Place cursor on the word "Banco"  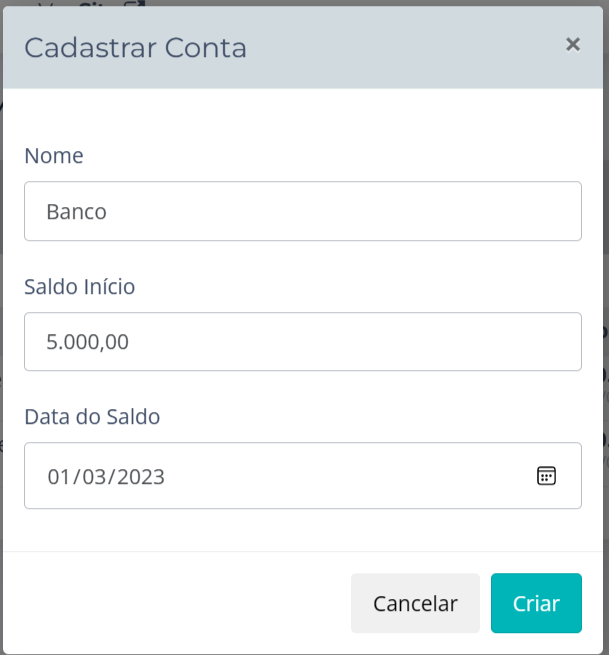[76, 212]
